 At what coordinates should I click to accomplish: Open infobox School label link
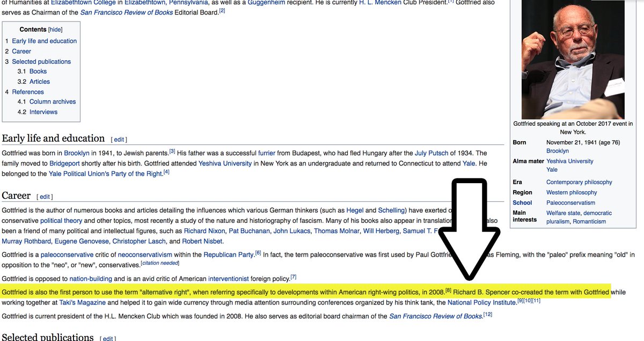point(522,202)
